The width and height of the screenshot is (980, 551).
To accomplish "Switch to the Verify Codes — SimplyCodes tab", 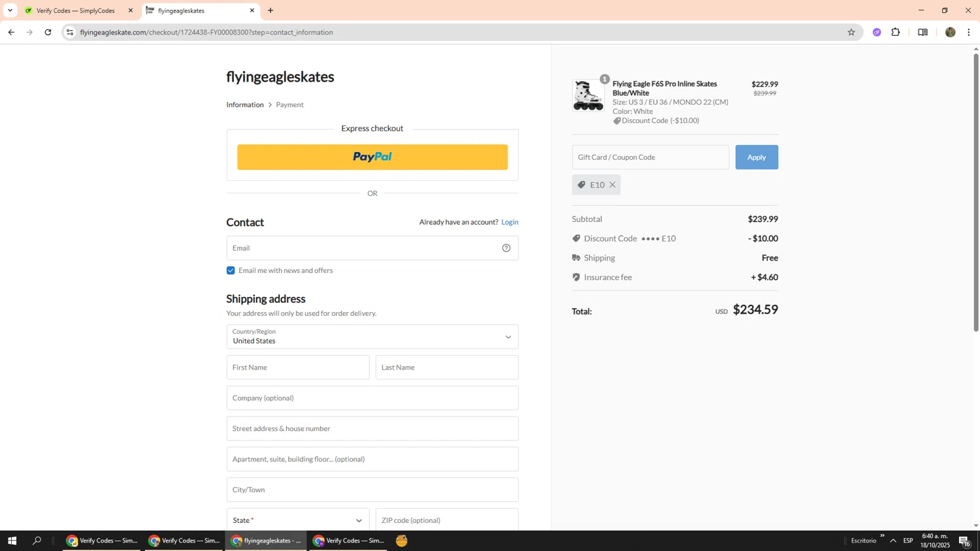I will [x=76, y=10].
